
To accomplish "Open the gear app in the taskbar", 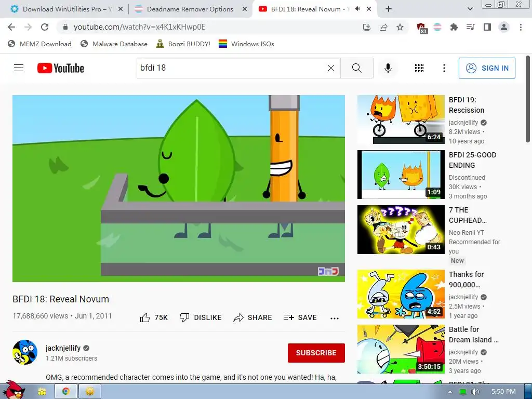I will pos(89,391).
